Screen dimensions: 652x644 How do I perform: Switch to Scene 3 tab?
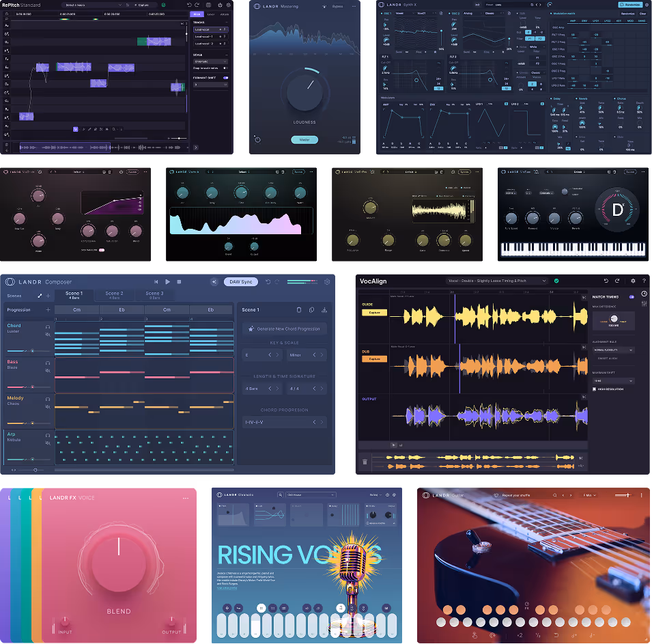click(x=154, y=295)
